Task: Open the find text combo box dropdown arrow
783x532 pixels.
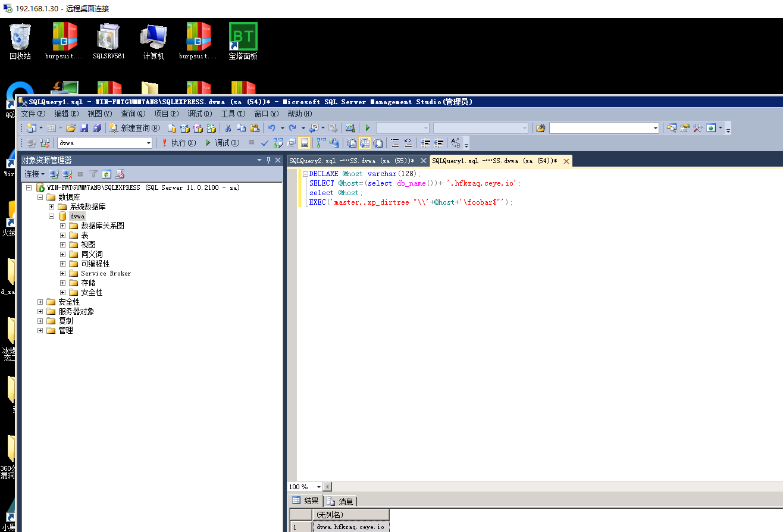Action: tap(656, 128)
